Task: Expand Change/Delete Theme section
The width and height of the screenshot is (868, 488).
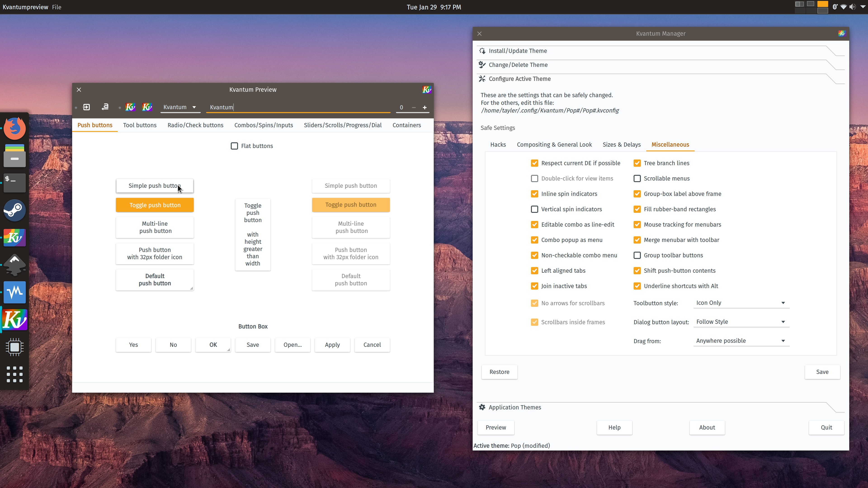Action: [x=660, y=65]
